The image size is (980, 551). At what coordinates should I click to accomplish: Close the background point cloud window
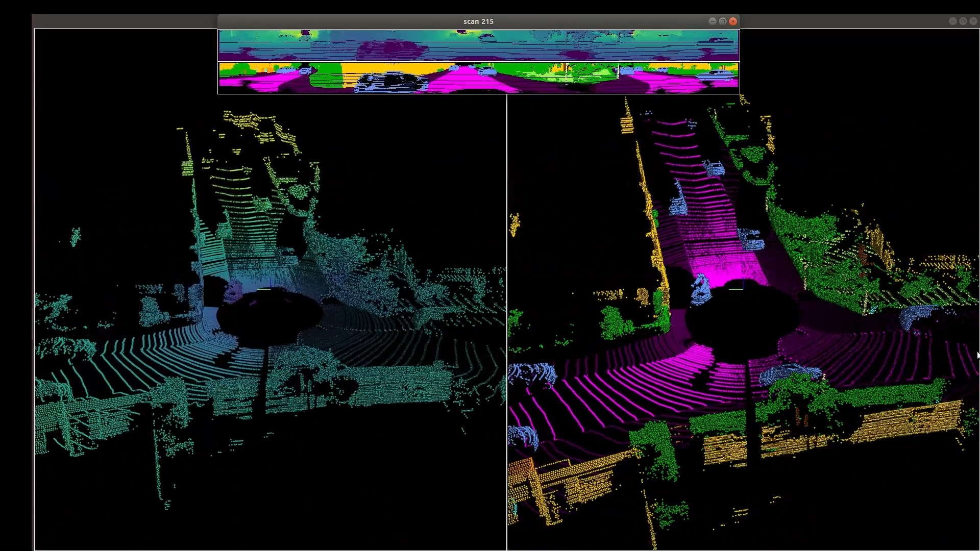pos(973,21)
